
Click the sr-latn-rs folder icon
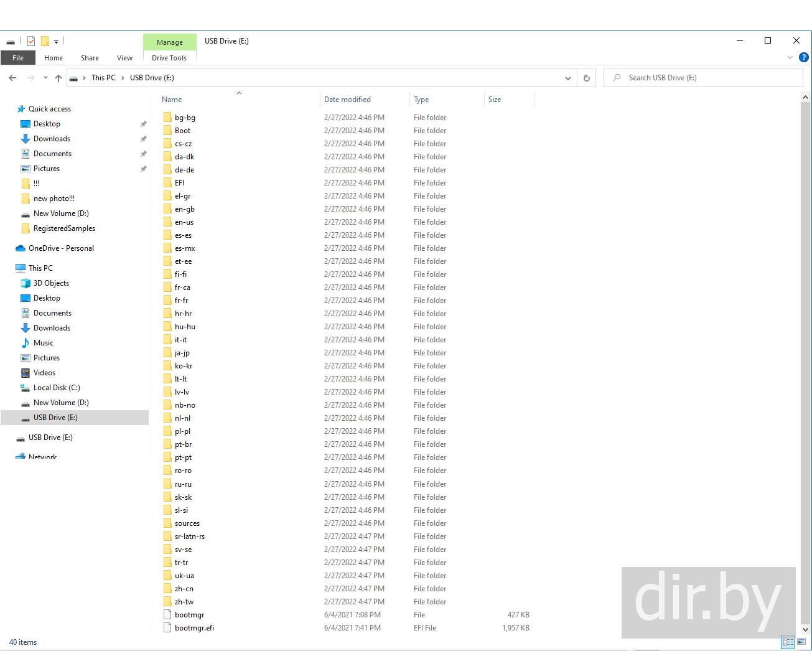click(x=167, y=536)
